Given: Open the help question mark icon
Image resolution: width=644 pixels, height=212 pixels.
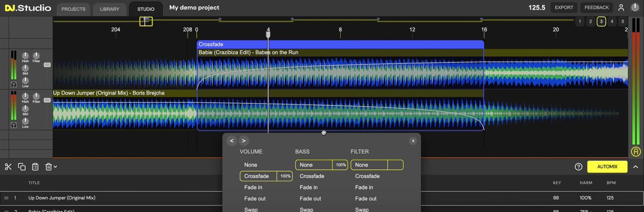Looking at the screenshot, I should 578,167.
